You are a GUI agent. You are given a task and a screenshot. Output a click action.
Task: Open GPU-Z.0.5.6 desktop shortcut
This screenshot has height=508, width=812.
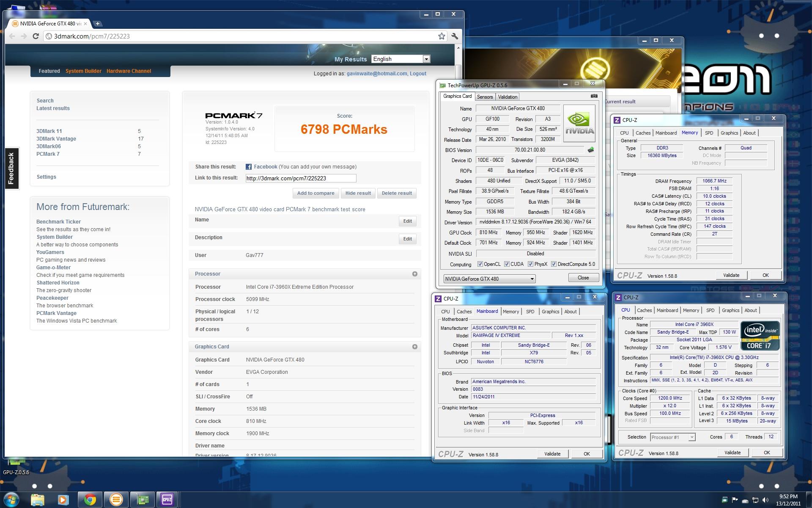tap(16, 466)
